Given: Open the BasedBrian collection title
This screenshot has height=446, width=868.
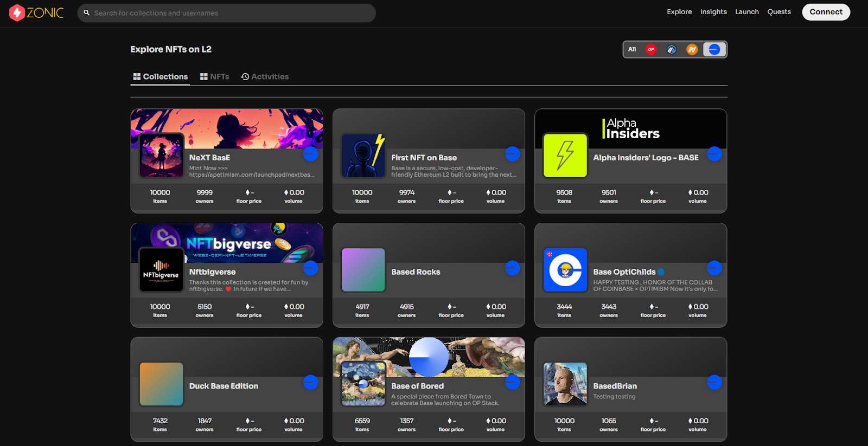Looking at the screenshot, I should 615,386.
